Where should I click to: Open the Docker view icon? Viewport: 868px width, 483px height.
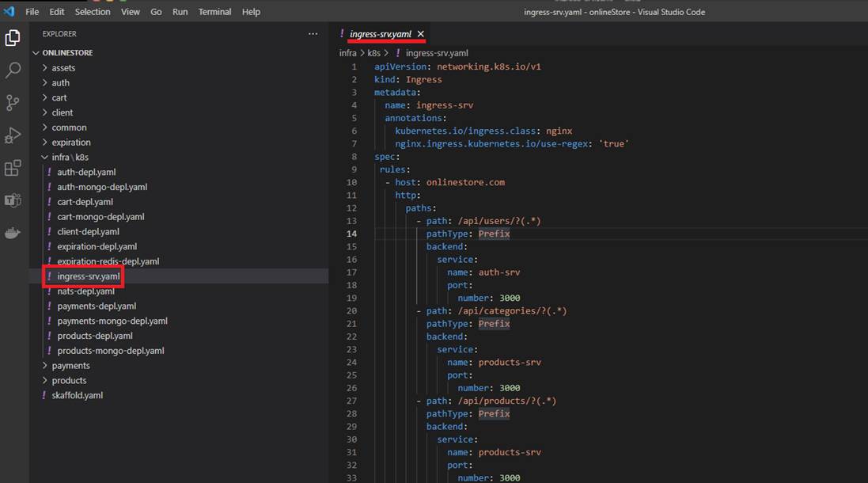(x=13, y=233)
